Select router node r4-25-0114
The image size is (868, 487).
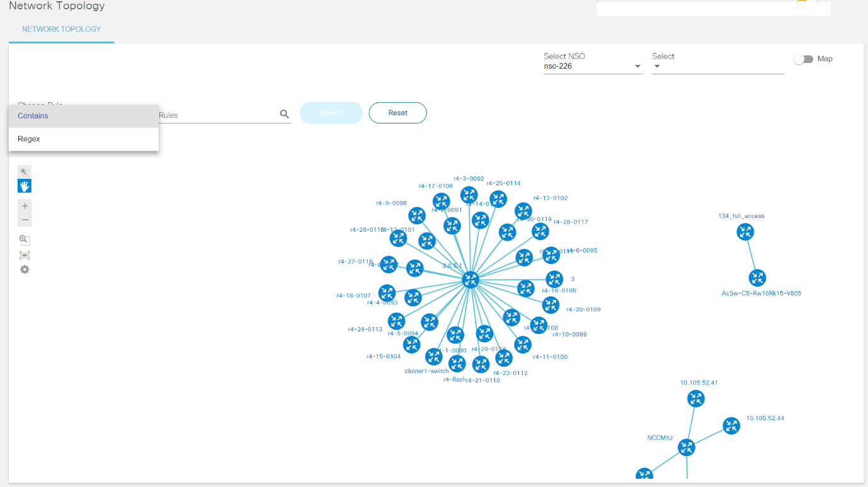pyautogui.click(x=498, y=199)
